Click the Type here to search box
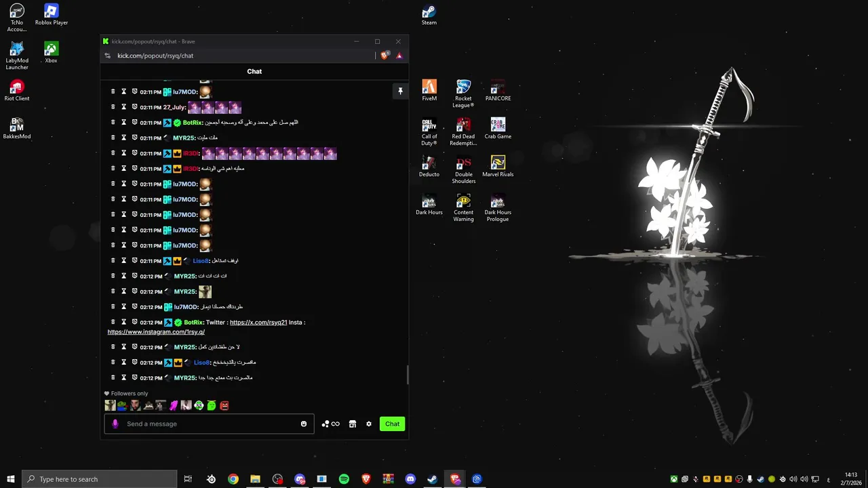 pos(99,479)
